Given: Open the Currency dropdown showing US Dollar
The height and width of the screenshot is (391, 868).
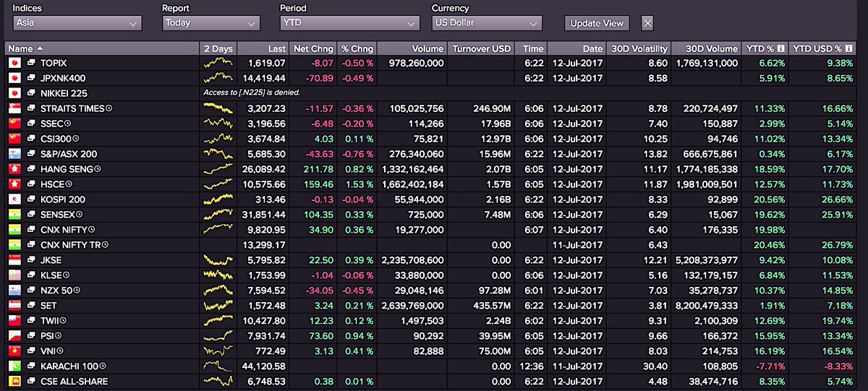Looking at the screenshot, I should coord(486,23).
